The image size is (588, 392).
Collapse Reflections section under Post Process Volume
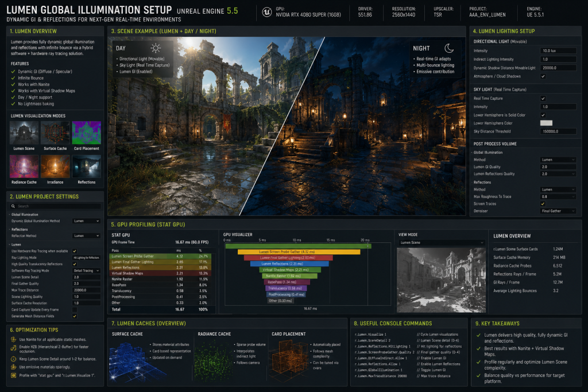[x=472, y=183]
